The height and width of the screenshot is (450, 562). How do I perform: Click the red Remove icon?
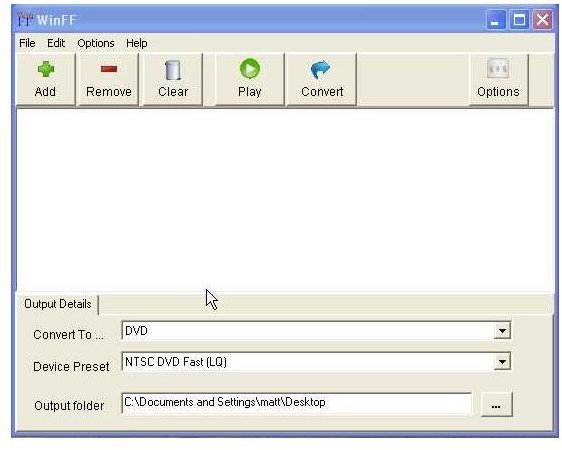109,68
